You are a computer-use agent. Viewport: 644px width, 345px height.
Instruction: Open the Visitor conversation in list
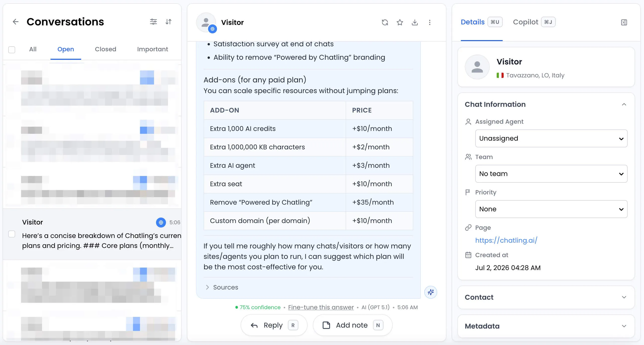[92, 234]
